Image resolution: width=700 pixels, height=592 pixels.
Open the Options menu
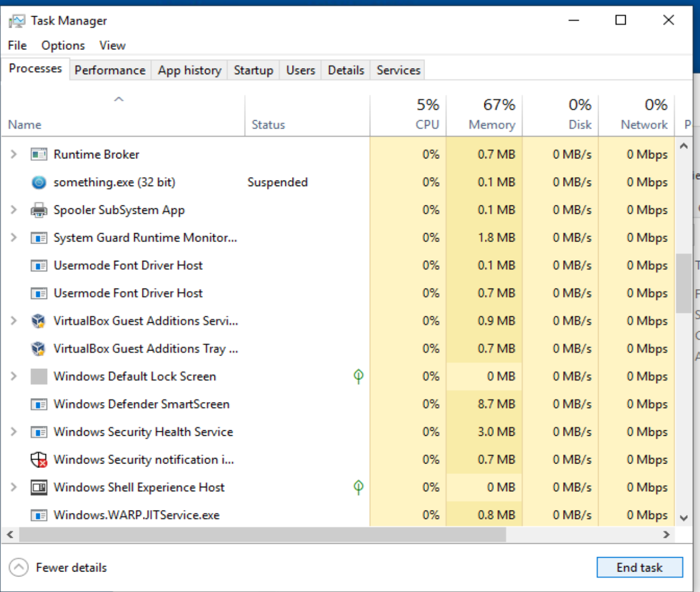coord(63,45)
